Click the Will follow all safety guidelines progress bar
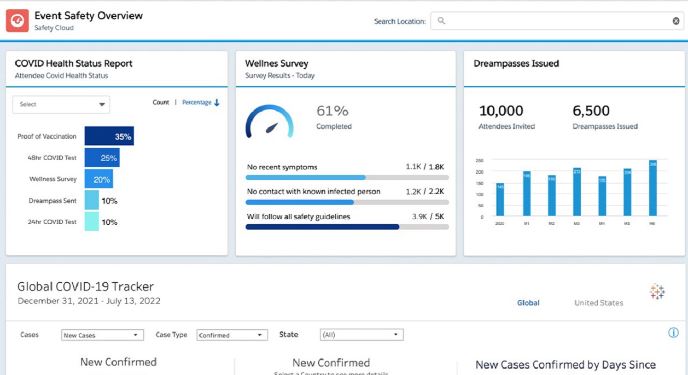Screen dimensions: 688x375 pos(347,227)
